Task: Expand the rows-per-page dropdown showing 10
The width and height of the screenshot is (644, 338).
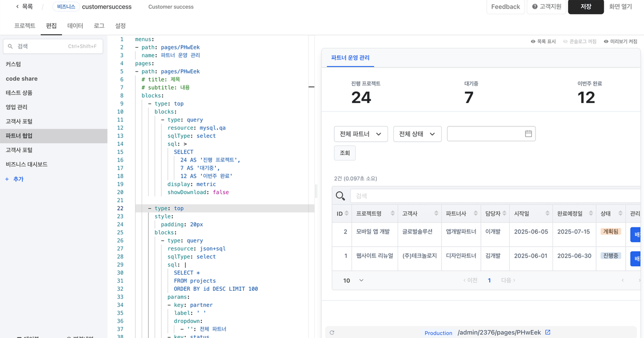Action: point(353,281)
